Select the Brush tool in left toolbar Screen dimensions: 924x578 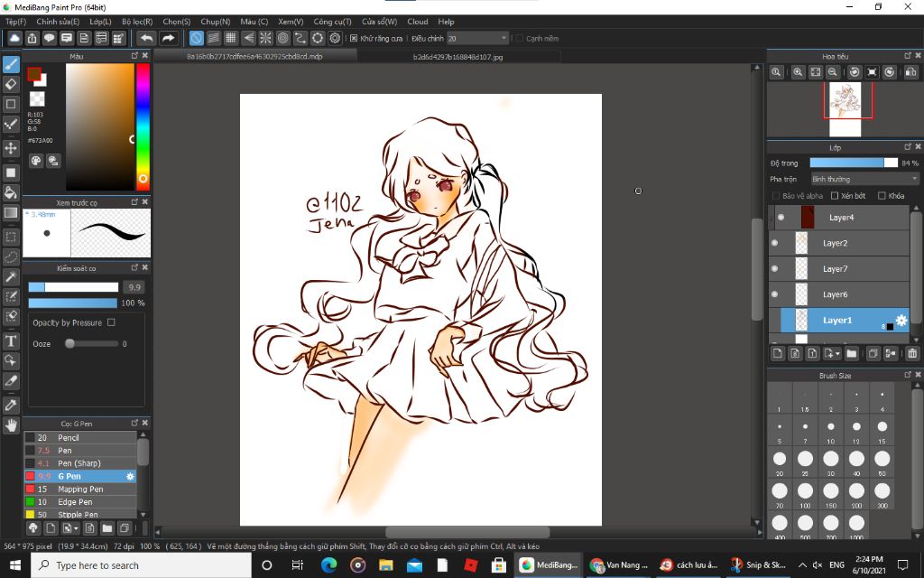pos(11,64)
